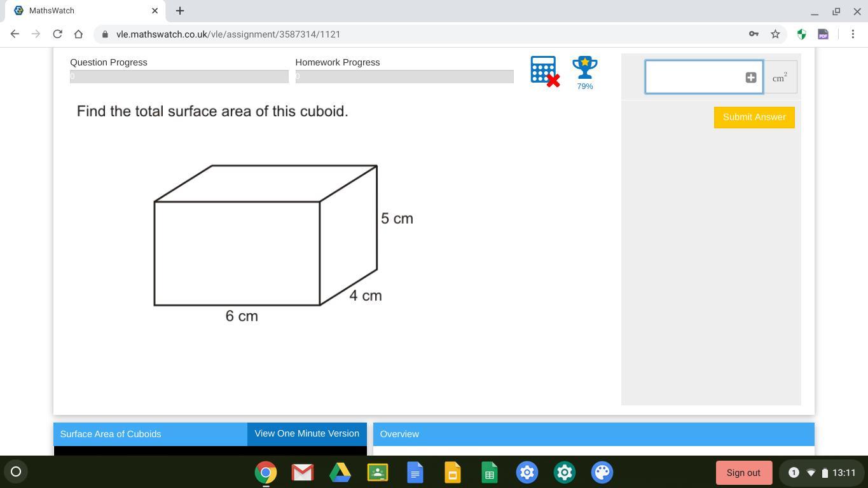Click the address bar URL
The height and width of the screenshot is (488, 868).
[x=228, y=34]
